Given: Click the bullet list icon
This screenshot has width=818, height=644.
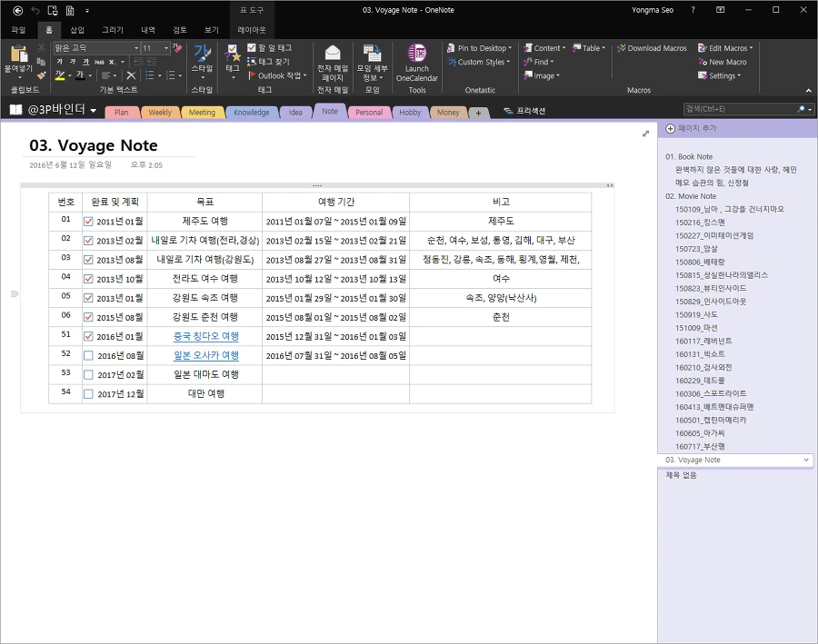Looking at the screenshot, I should (x=149, y=75).
